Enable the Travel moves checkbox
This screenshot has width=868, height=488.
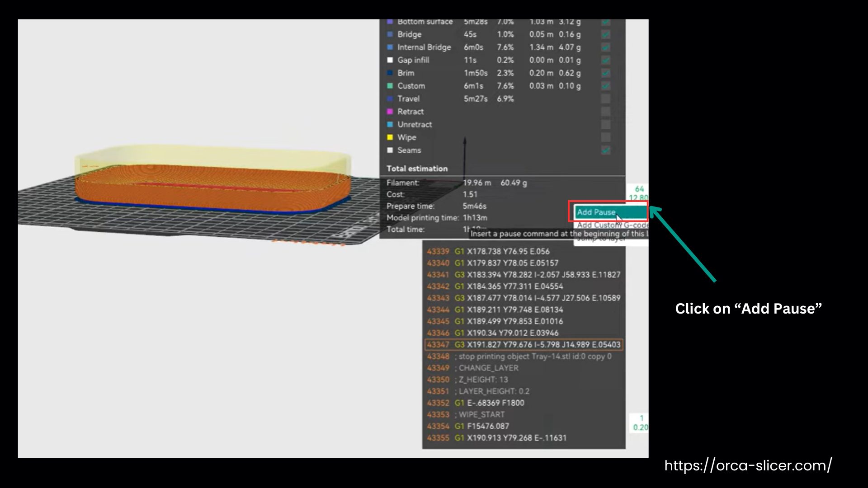pos(606,99)
